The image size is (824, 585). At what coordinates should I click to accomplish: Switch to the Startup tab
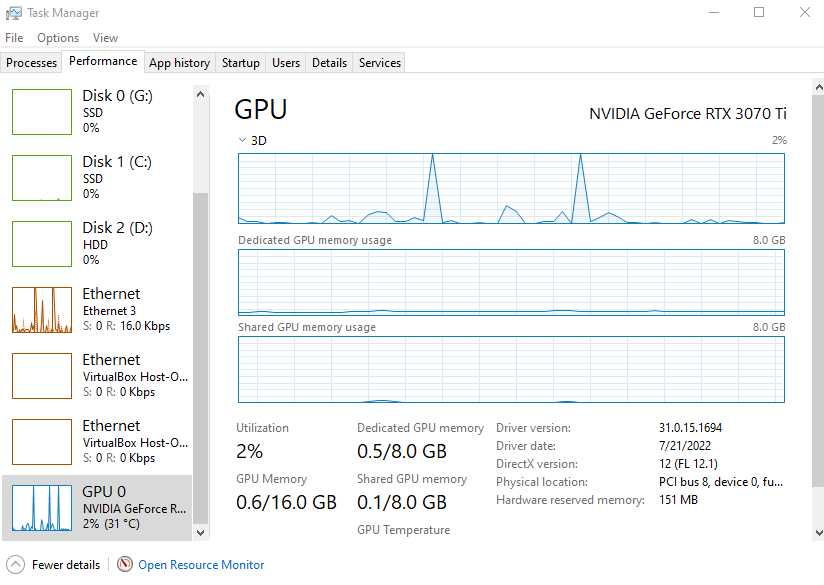coord(241,63)
